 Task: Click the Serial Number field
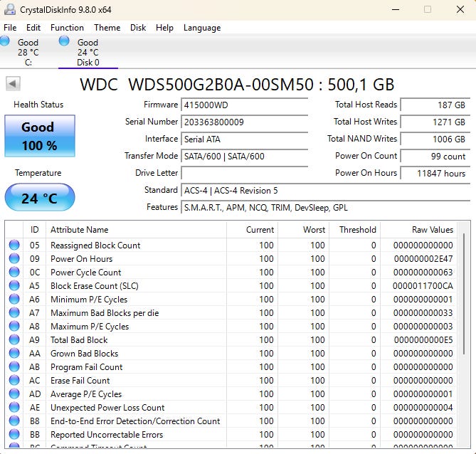[x=245, y=122]
